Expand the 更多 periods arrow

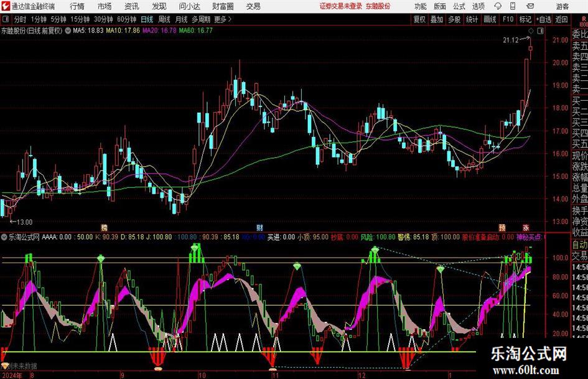coord(223,19)
